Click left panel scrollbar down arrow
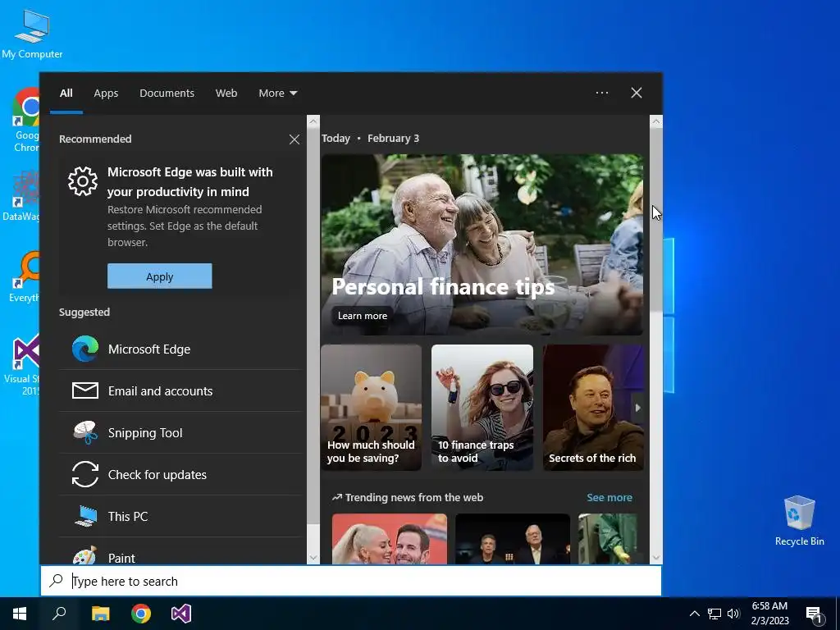Viewport: 840px width, 630px height. pyautogui.click(x=313, y=558)
